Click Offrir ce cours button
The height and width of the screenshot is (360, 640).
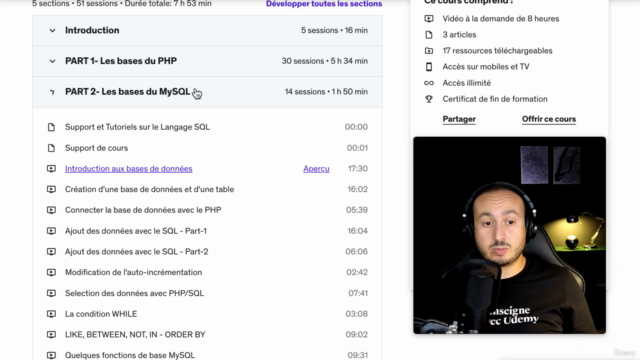click(x=549, y=119)
